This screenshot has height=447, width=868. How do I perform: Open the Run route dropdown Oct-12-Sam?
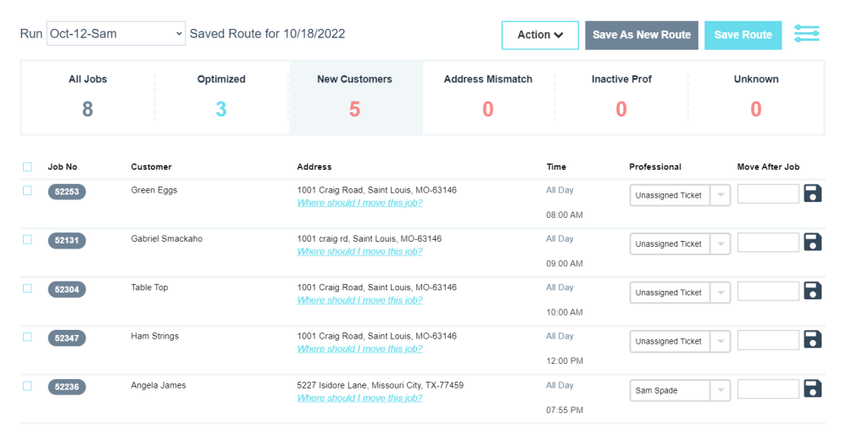pos(115,34)
